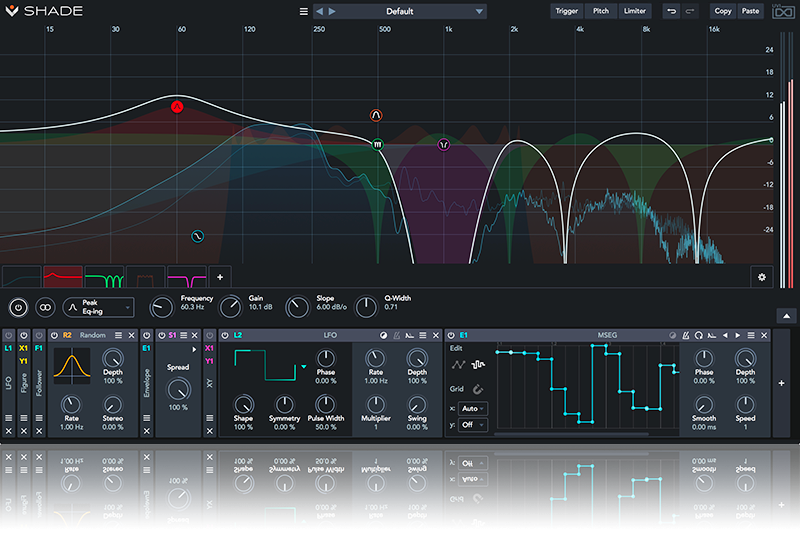
Task: Close the Random R2 modulator panel
Action: [133, 335]
